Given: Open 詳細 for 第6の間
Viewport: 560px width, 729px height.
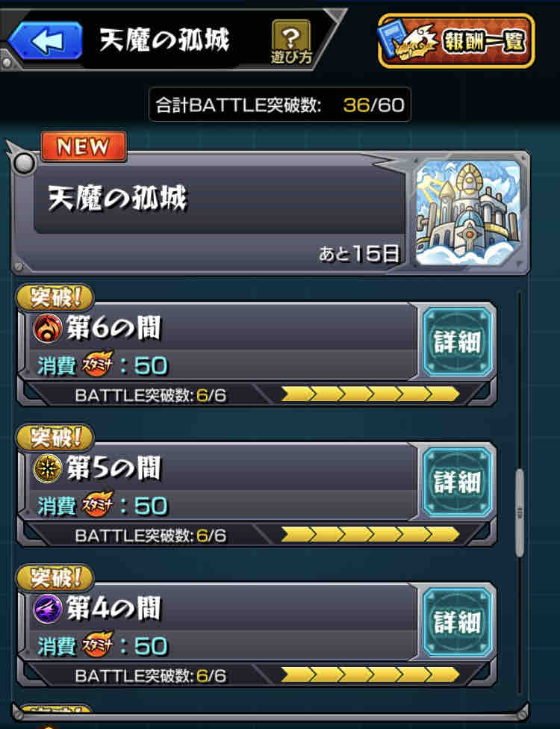Looking at the screenshot, I should pyautogui.click(x=457, y=341).
